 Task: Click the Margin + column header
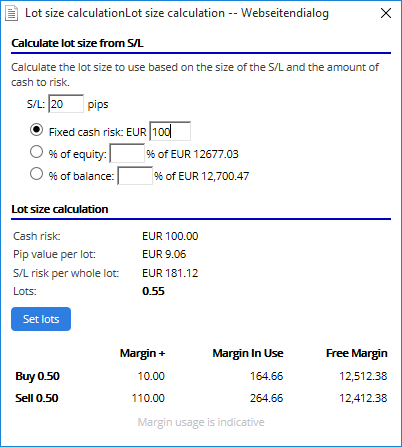click(142, 353)
